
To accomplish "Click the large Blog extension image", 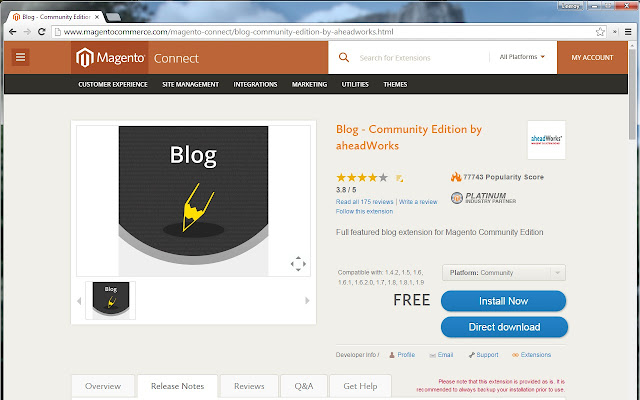I will click(193, 201).
